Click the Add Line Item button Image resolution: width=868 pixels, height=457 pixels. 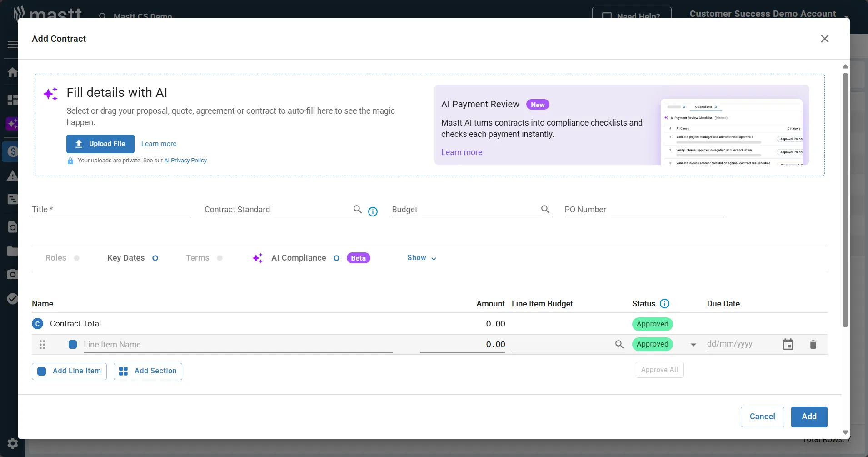coord(69,371)
